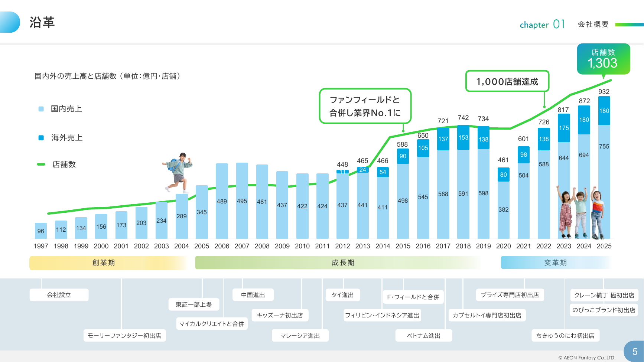Click the 店舗数 1,303 callout badge
Screen dimensions: 644x362
[x=604, y=59]
